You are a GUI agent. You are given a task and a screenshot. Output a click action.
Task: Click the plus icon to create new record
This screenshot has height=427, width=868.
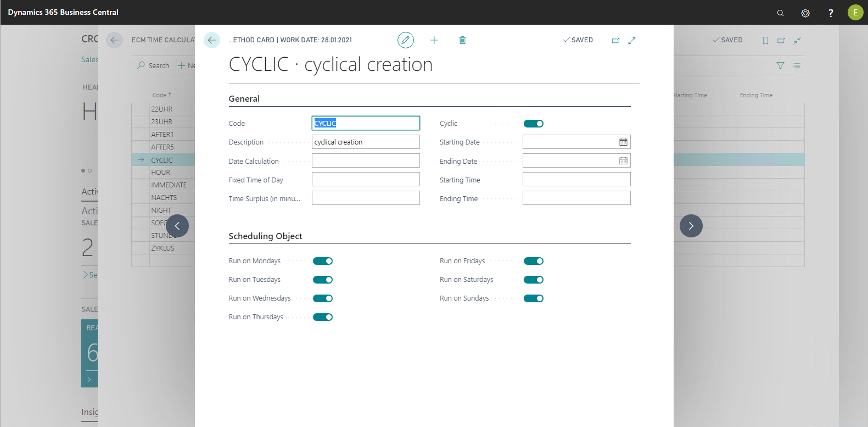click(x=434, y=40)
